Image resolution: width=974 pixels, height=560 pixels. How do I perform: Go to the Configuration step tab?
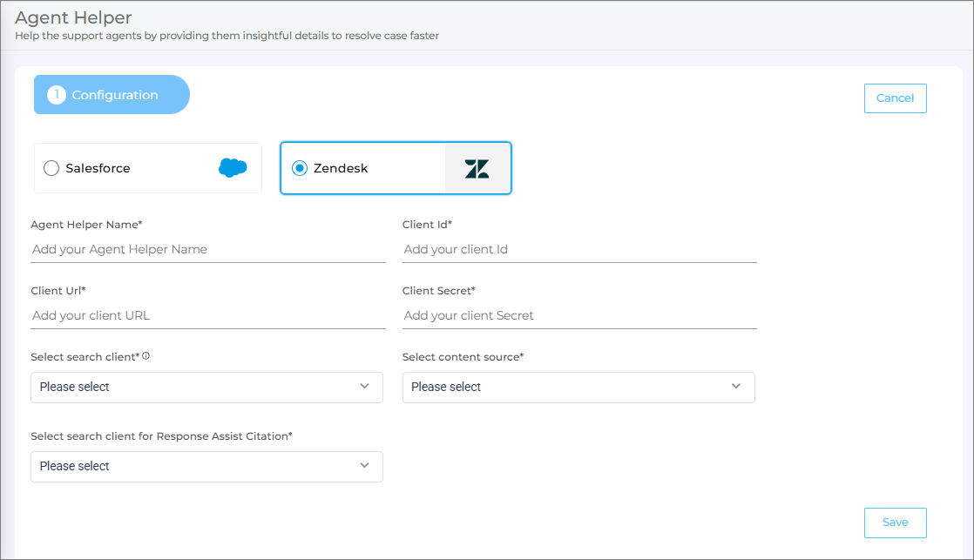point(113,95)
